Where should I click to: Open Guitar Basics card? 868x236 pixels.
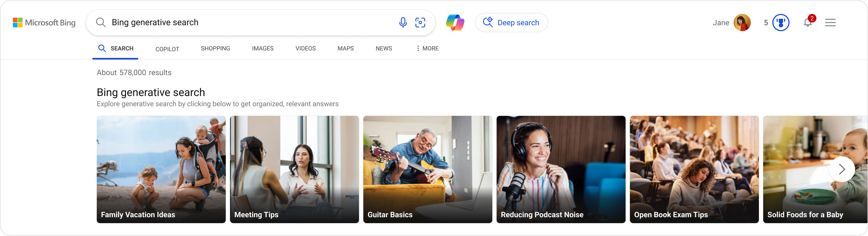click(427, 169)
